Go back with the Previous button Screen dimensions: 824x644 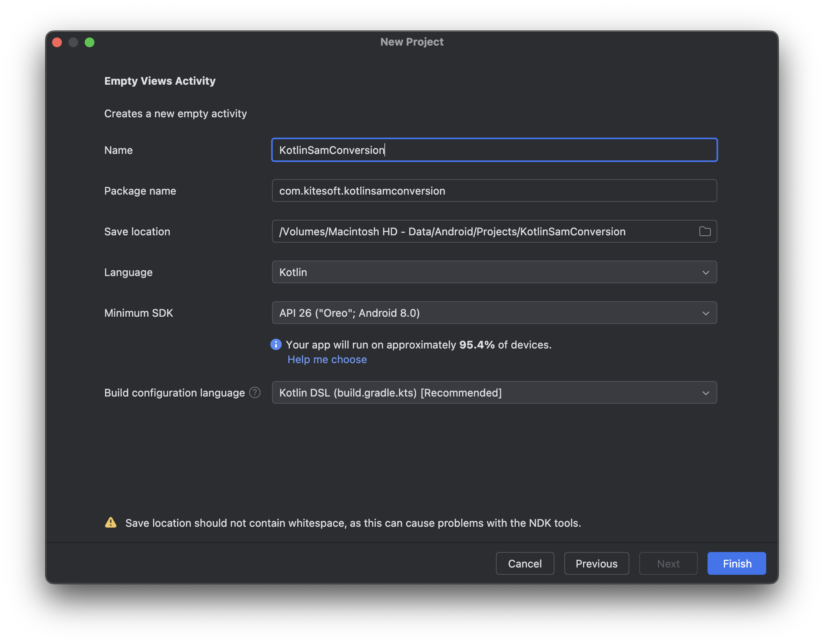click(x=596, y=563)
